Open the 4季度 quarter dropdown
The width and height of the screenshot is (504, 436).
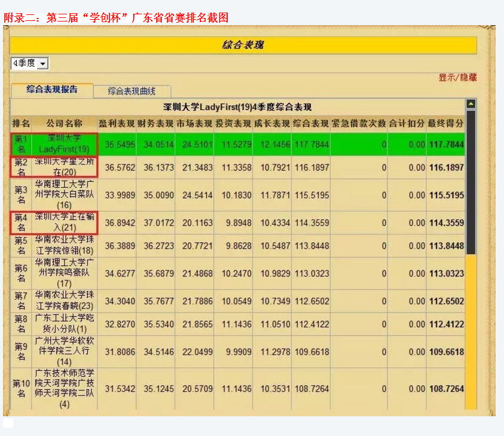(x=29, y=63)
